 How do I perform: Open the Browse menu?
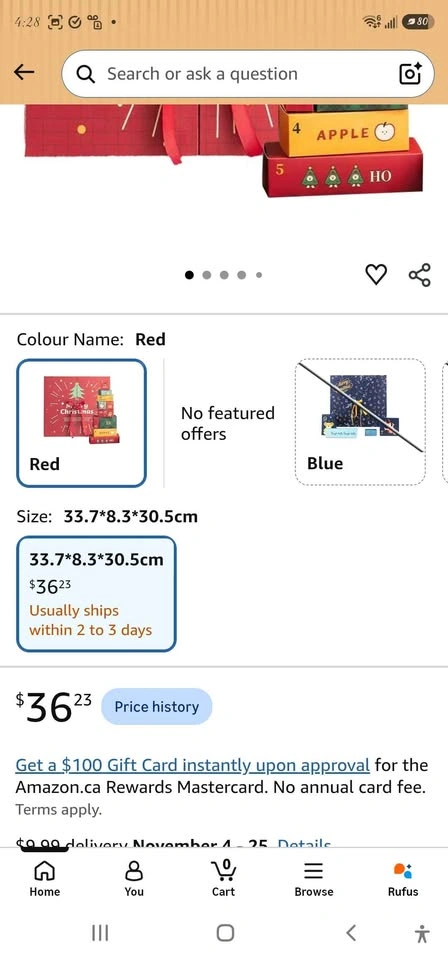tap(313, 877)
